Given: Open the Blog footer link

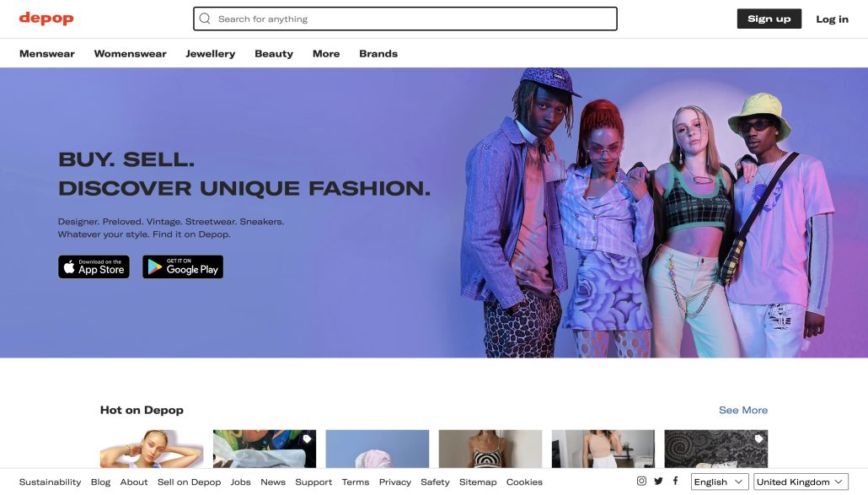Looking at the screenshot, I should click(101, 482).
